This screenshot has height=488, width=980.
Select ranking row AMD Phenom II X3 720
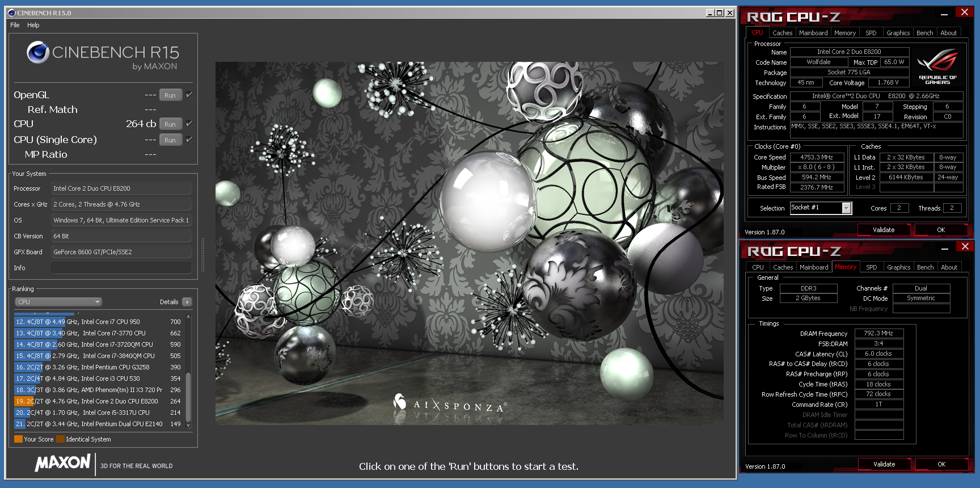(98, 390)
